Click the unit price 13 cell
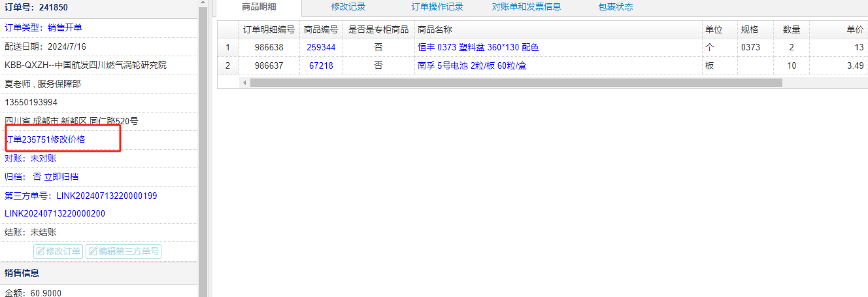The image size is (868, 297). [x=839, y=48]
